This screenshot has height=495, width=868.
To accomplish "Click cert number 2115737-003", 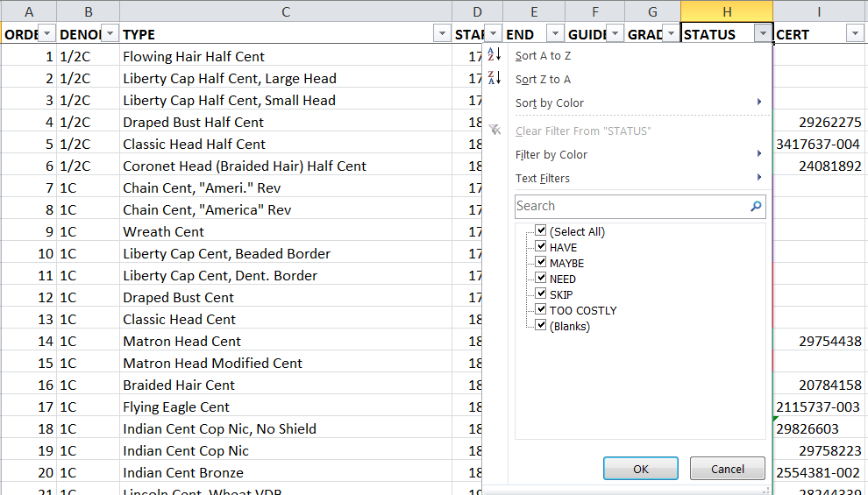I will click(818, 407).
